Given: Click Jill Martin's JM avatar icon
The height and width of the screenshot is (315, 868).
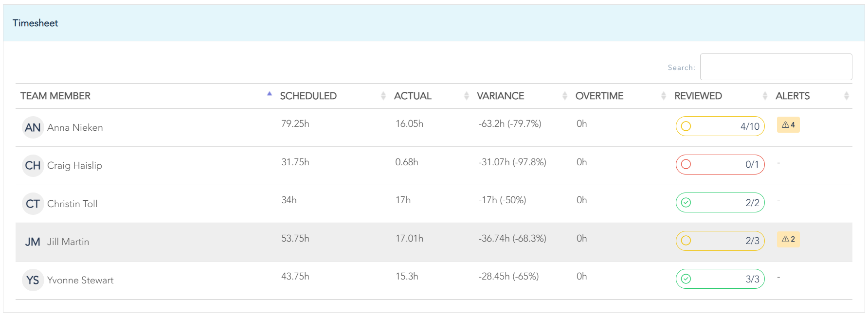Looking at the screenshot, I should [33, 242].
